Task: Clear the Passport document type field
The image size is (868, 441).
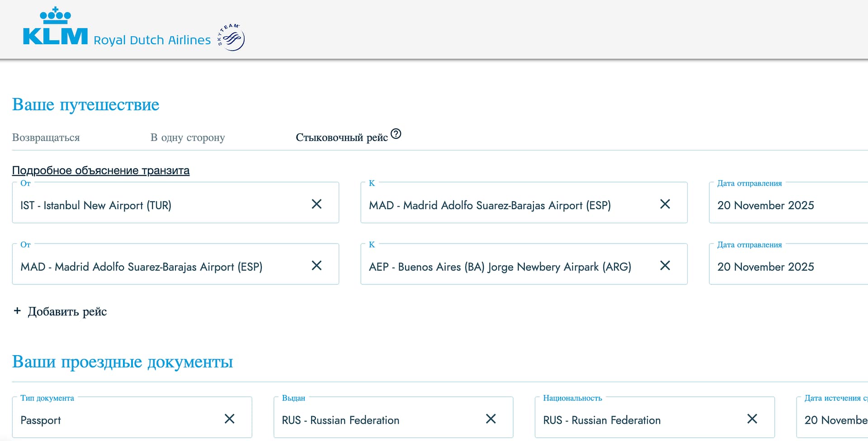Action: (x=230, y=419)
